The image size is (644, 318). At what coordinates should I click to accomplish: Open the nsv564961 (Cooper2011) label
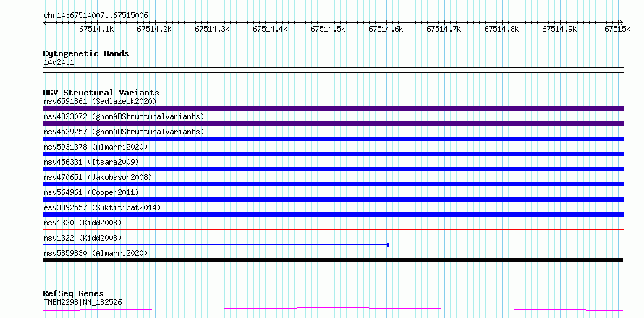coord(91,192)
